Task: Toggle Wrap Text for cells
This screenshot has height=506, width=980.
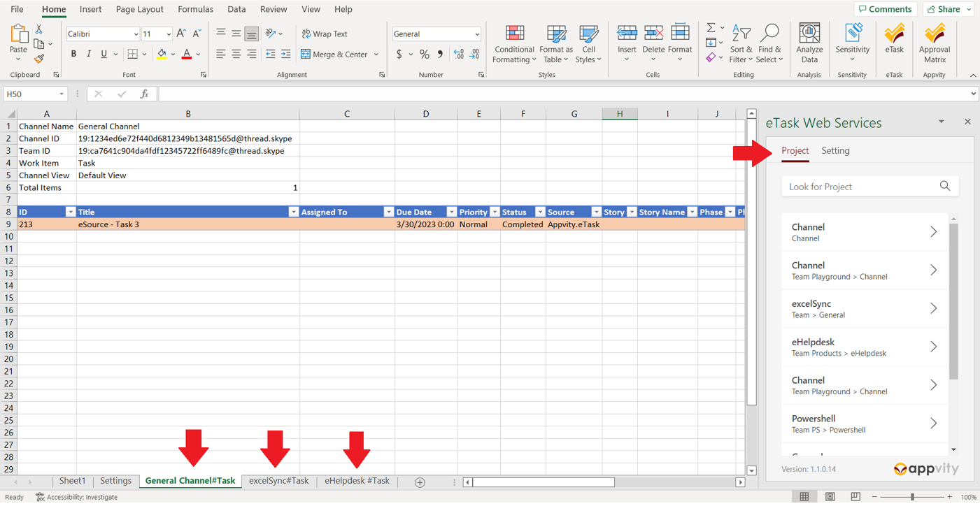Action: tap(325, 34)
